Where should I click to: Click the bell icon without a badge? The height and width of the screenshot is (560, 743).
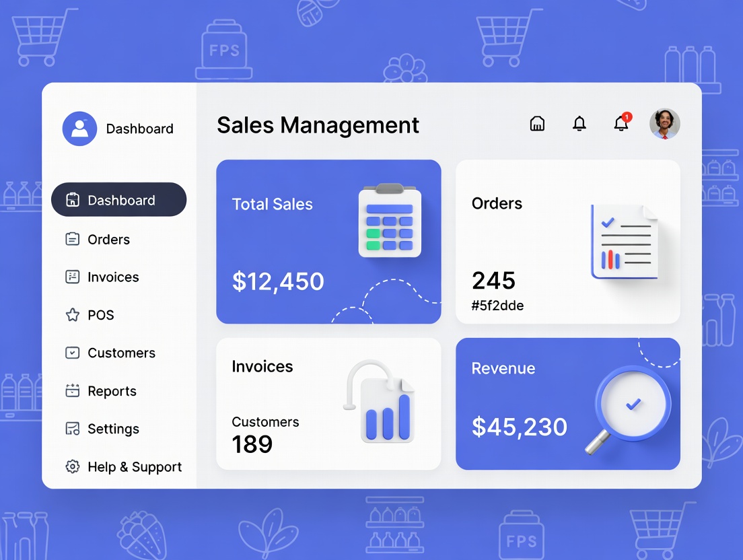[579, 124]
